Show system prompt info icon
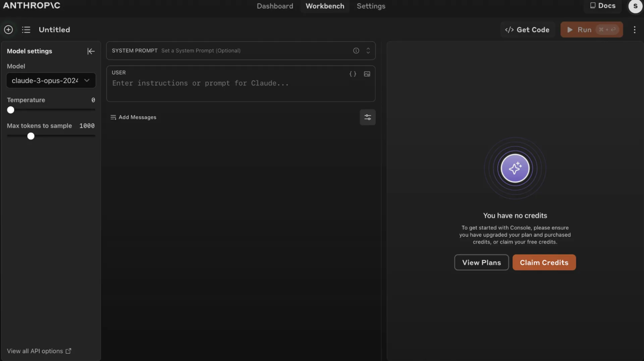This screenshot has height=361, width=644. tap(356, 51)
